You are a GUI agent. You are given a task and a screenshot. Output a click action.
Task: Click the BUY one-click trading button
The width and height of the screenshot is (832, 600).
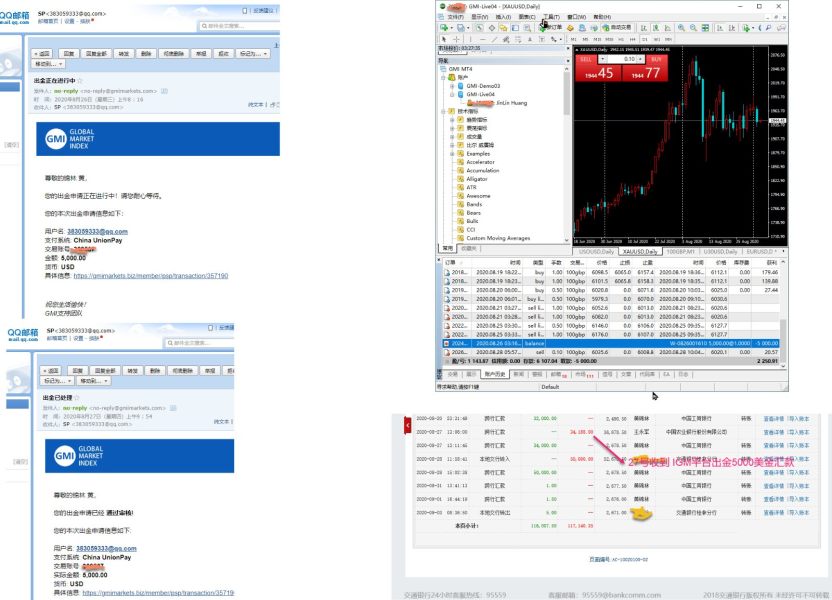pos(645,68)
